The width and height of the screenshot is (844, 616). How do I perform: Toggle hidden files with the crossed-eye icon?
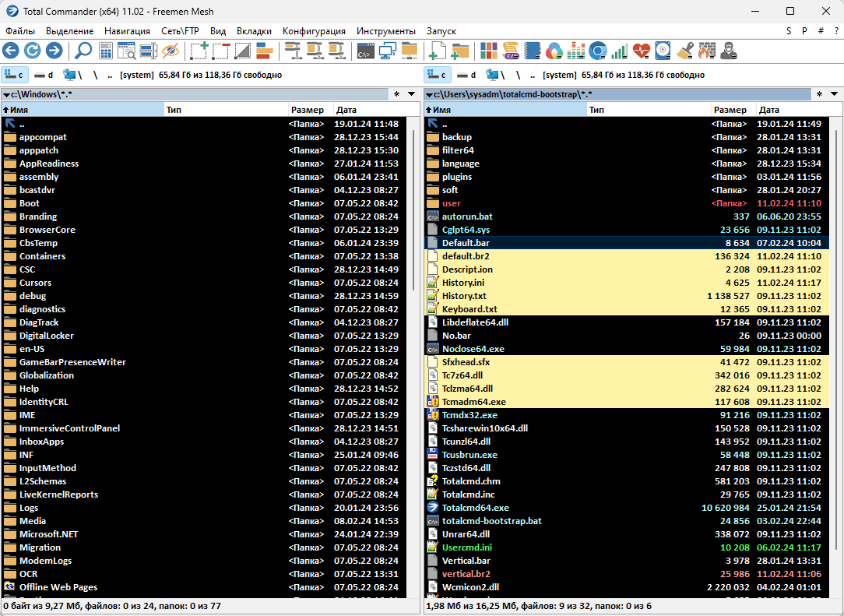pos(171,51)
